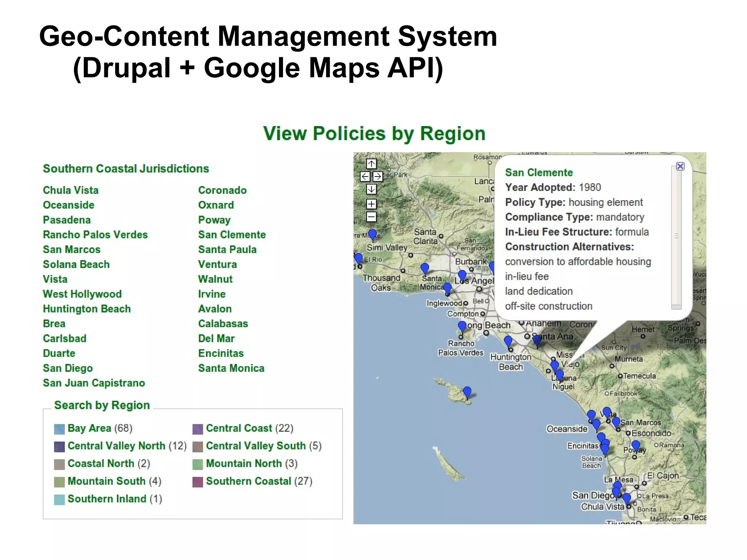Image resolution: width=747 pixels, height=560 pixels.
Task: Select the Santa Monica map marker
Action: (x=447, y=288)
